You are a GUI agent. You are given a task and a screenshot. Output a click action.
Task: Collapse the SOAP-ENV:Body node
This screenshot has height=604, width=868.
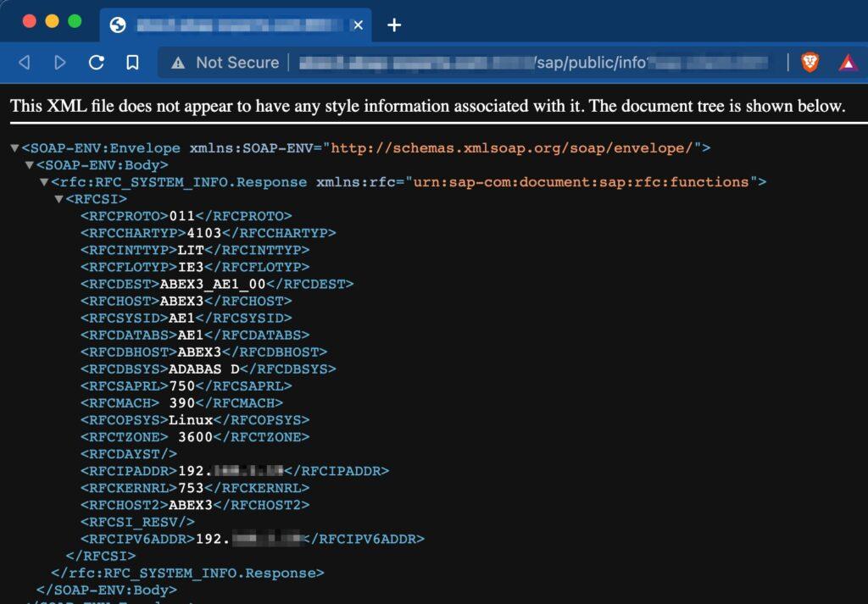(30, 165)
